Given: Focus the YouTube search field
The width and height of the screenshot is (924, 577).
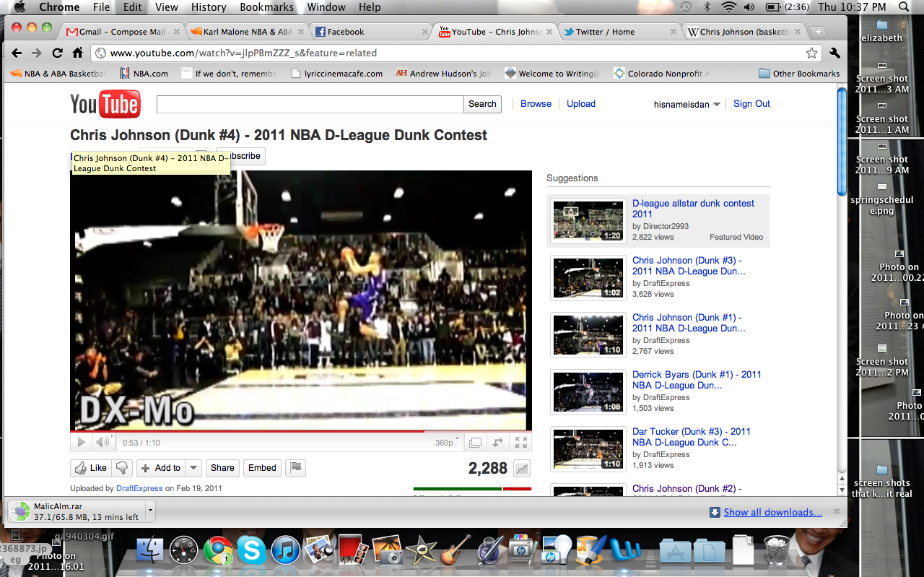Looking at the screenshot, I should [310, 104].
